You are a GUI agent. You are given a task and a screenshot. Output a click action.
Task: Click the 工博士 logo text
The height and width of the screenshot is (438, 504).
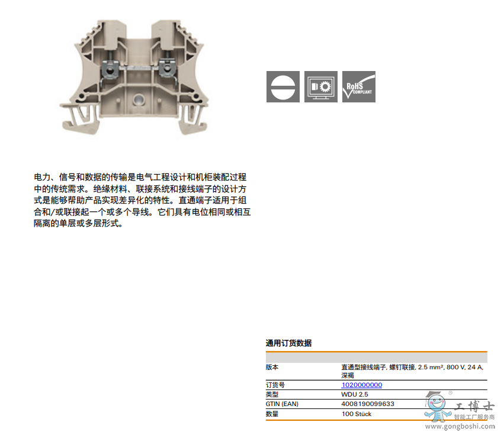pyautogui.click(x=474, y=407)
